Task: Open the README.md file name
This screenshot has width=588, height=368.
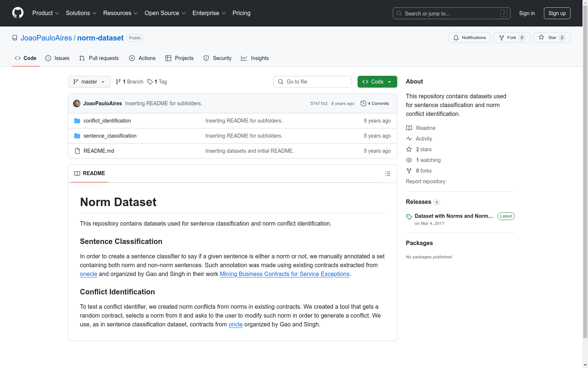Action: click(99, 151)
